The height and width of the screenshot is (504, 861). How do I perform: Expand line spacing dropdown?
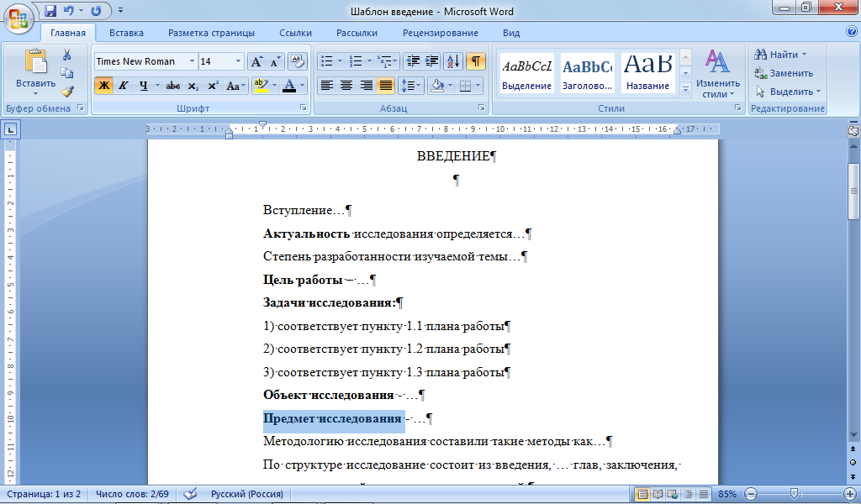click(410, 86)
